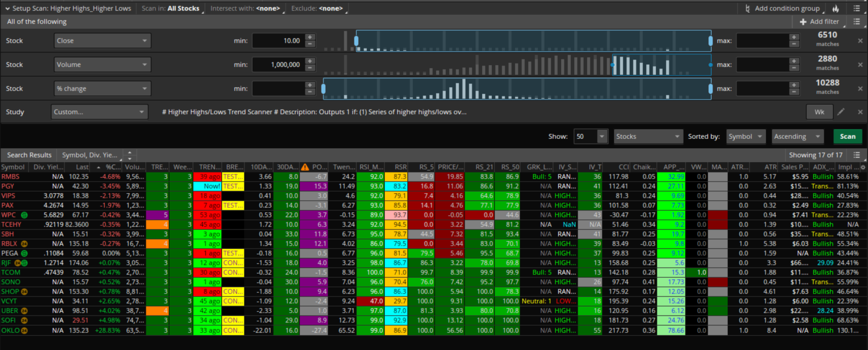Click the pencil icon to edit custom study
868x350 pixels.
pos(841,112)
